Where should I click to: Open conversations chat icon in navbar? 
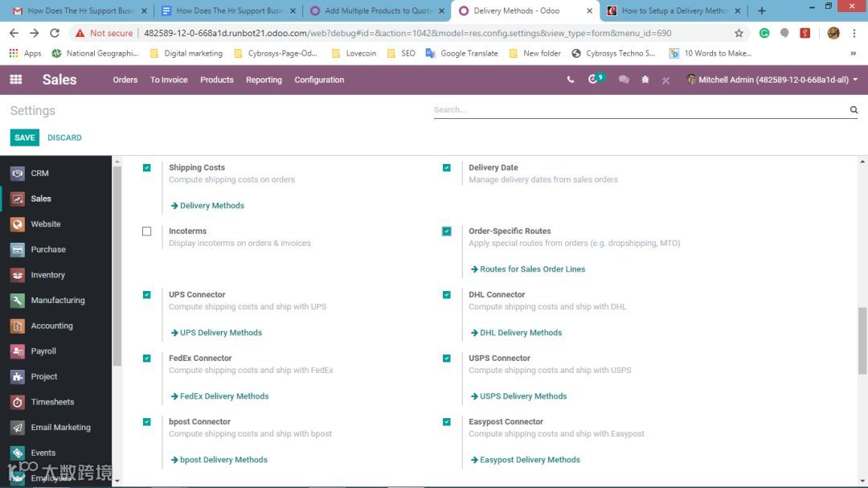pyautogui.click(x=624, y=80)
